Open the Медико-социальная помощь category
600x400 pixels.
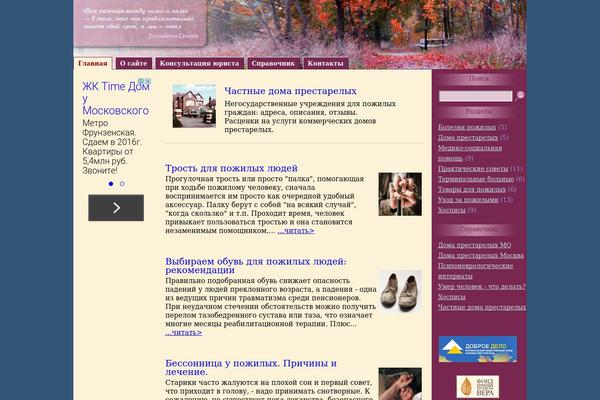470,153
